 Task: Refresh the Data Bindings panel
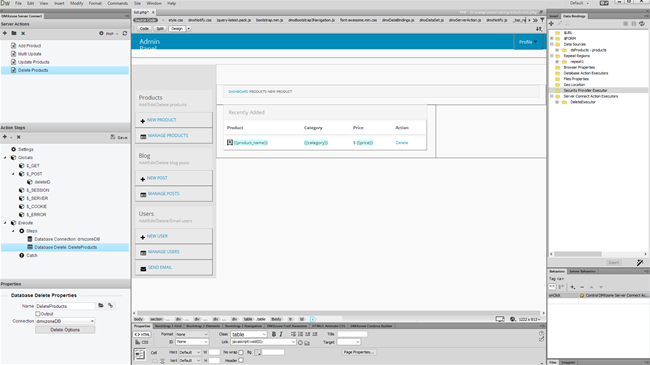[642, 24]
